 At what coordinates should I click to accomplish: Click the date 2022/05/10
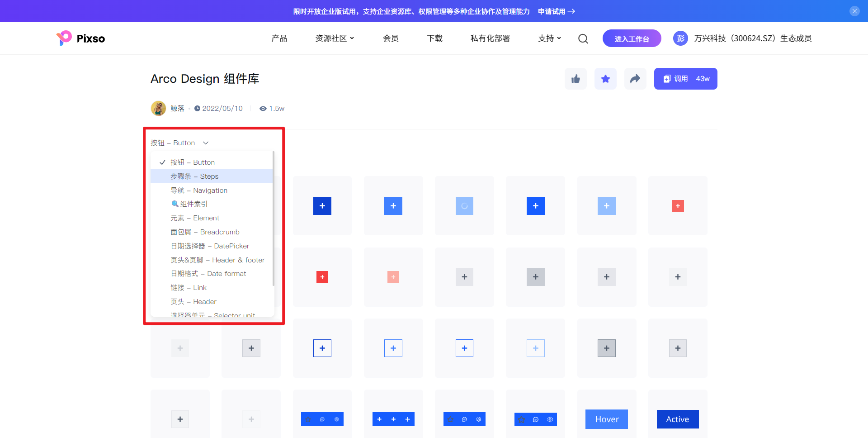(x=222, y=109)
